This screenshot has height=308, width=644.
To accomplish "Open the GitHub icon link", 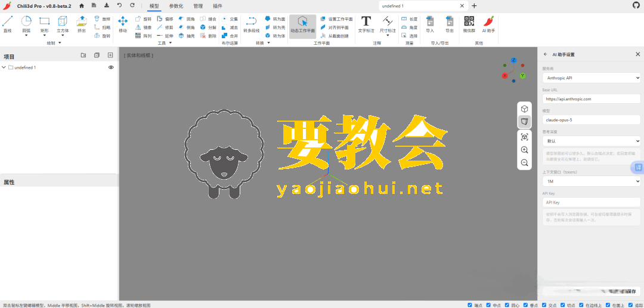I will point(636,5).
